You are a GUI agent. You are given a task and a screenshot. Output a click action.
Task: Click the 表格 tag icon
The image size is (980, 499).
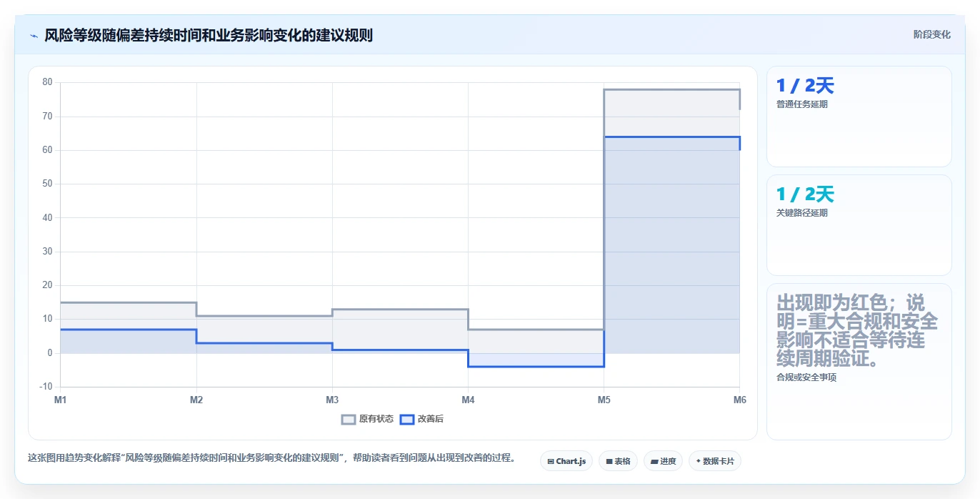pyautogui.click(x=609, y=462)
